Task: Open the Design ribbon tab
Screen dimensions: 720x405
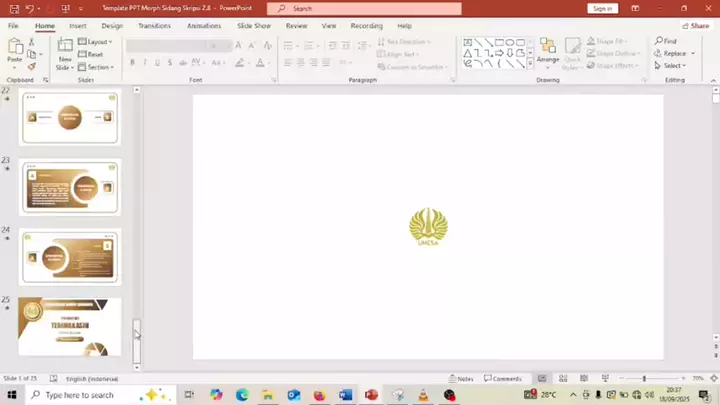Action: 112,26
